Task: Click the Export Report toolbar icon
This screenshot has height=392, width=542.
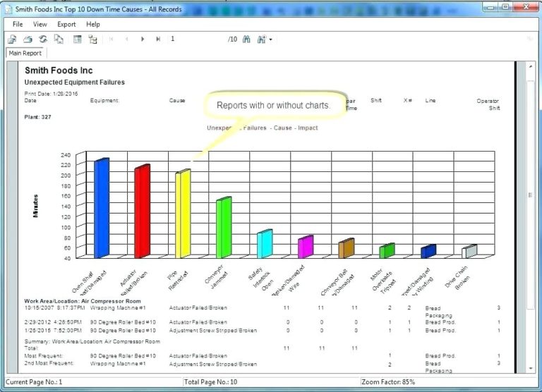Action: (12, 39)
